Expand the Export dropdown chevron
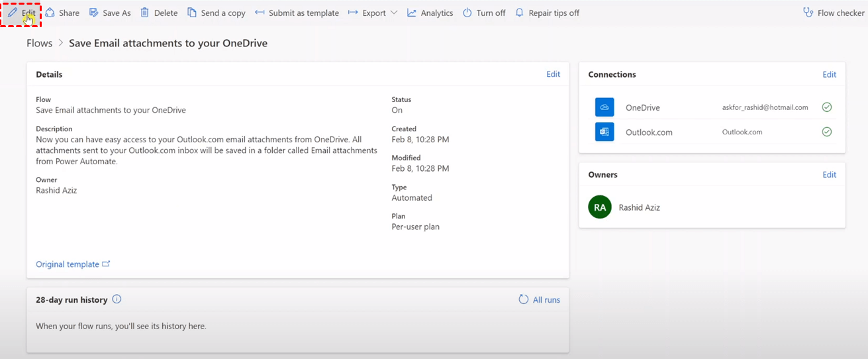 394,13
